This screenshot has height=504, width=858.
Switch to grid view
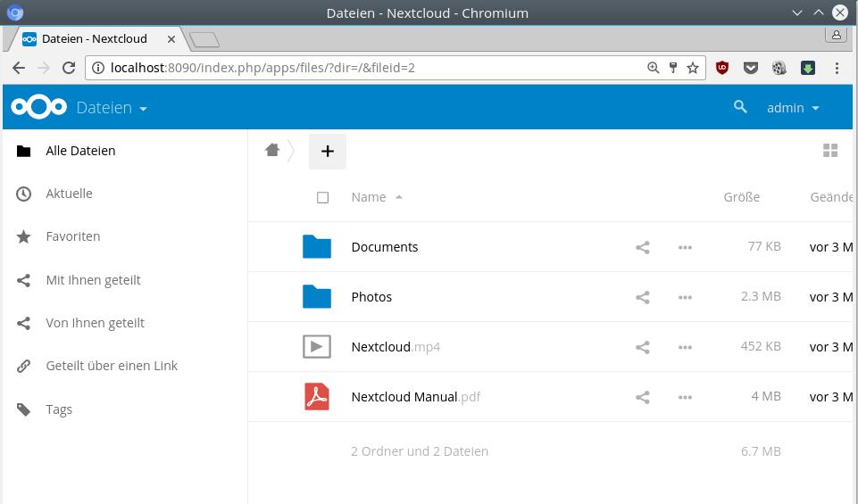click(x=830, y=151)
